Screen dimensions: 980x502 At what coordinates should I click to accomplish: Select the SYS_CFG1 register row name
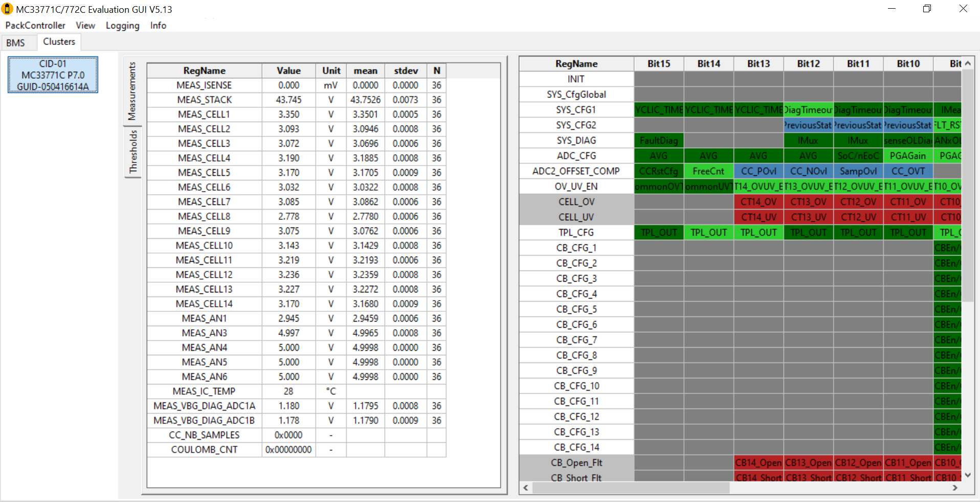click(576, 110)
